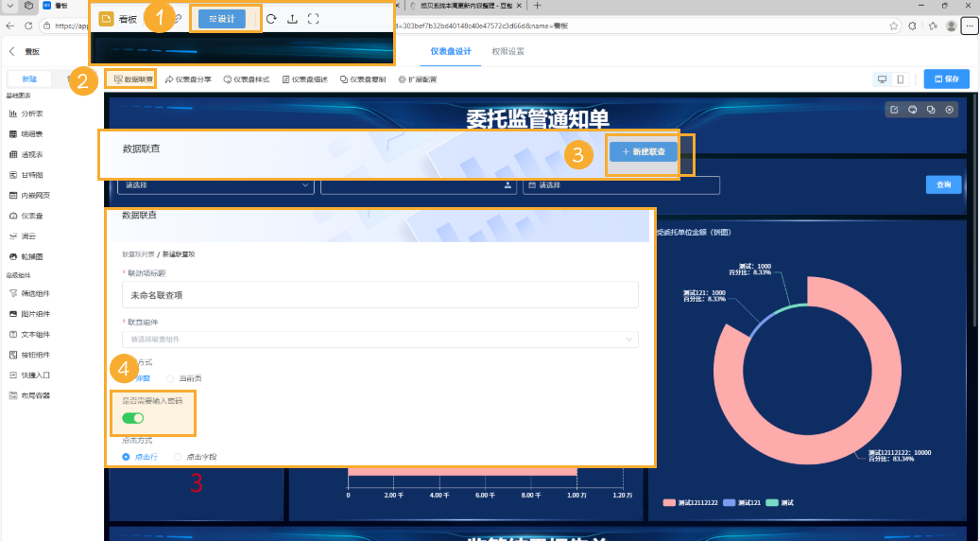Switch to the 仪表盘设计 tab
This screenshot has height=541, width=980.
click(451, 52)
